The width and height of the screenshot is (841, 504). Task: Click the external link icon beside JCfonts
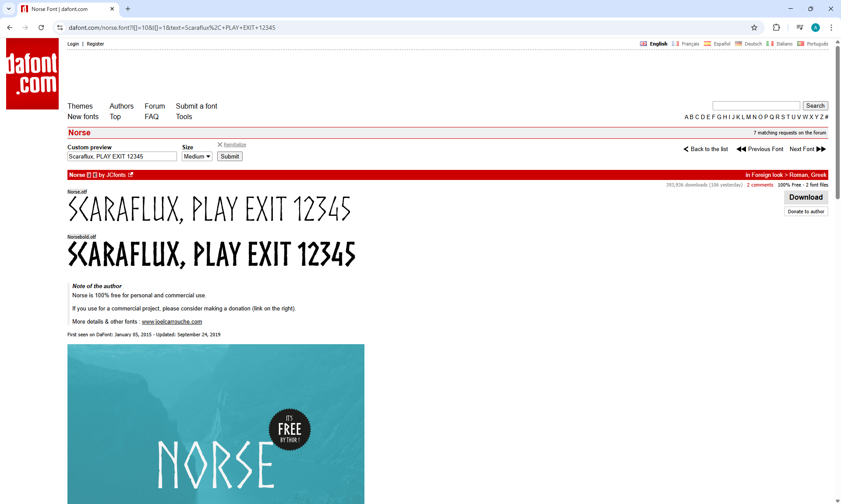click(x=131, y=175)
